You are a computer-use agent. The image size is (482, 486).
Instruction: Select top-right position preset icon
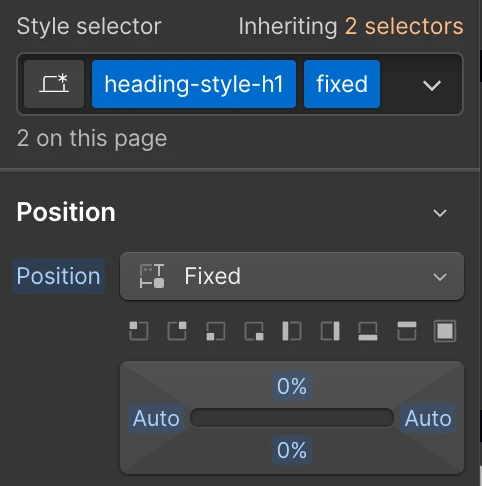(x=177, y=331)
